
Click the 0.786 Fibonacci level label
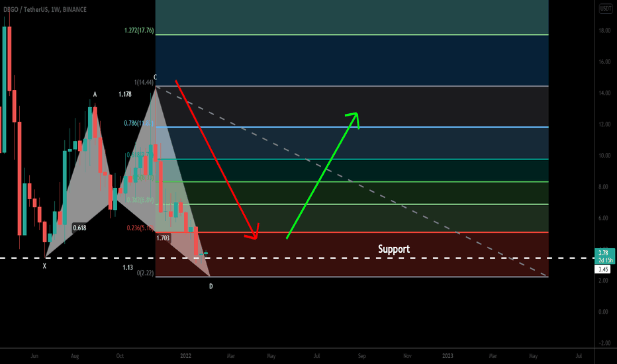(x=138, y=123)
